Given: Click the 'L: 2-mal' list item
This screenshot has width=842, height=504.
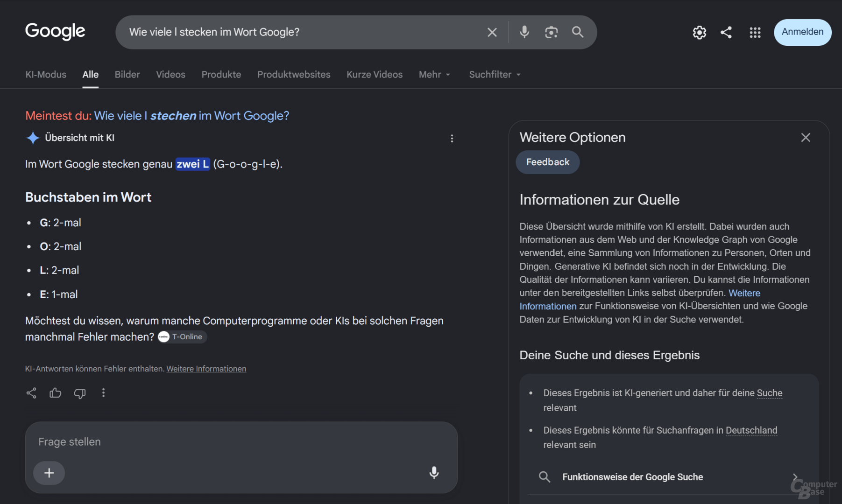Looking at the screenshot, I should [59, 270].
